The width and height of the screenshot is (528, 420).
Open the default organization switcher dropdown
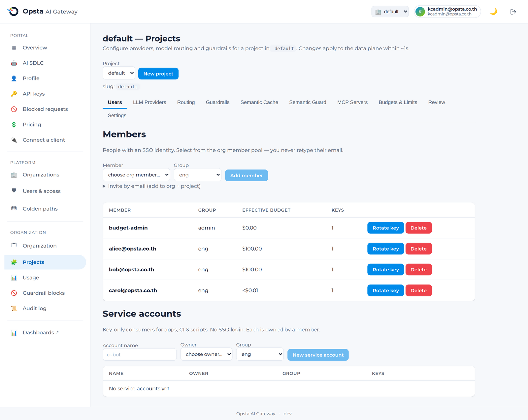pos(390,12)
